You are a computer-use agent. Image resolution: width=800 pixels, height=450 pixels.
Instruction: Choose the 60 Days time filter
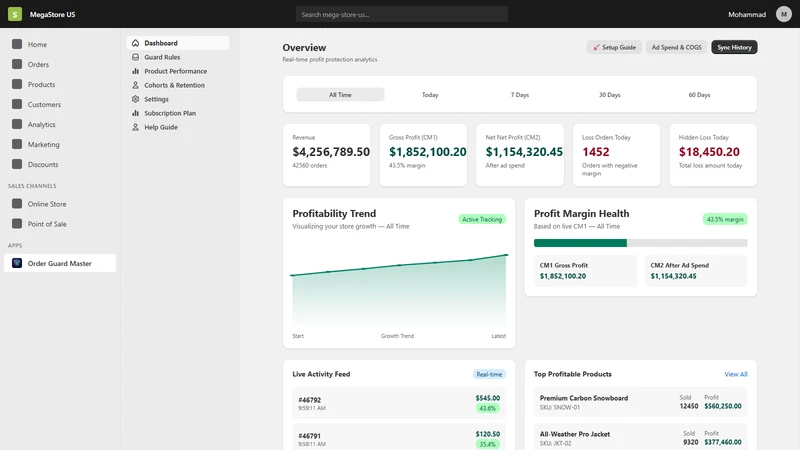(699, 95)
